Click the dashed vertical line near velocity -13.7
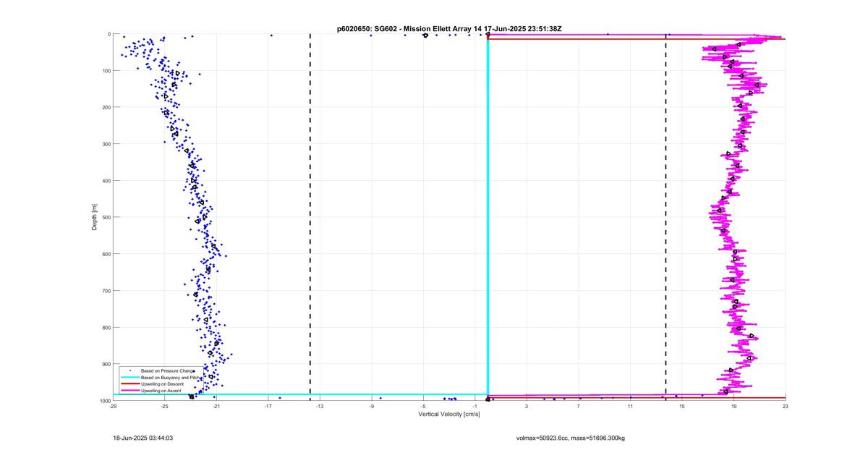868x450 pixels. click(x=310, y=217)
